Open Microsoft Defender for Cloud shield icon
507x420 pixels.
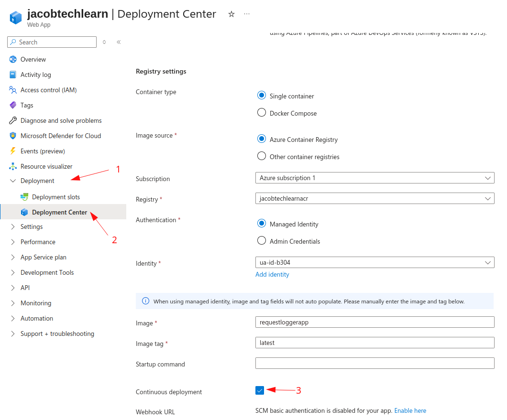coord(13,136)
